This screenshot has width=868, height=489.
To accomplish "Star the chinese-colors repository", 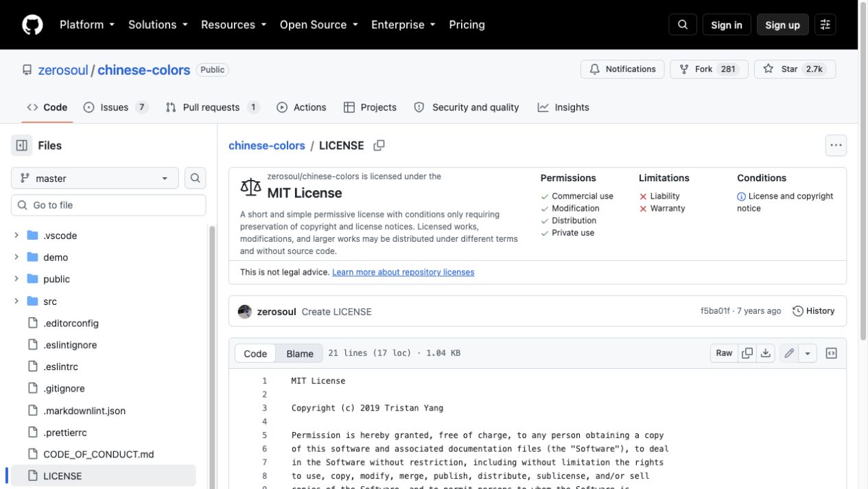I will pos(795,69).
